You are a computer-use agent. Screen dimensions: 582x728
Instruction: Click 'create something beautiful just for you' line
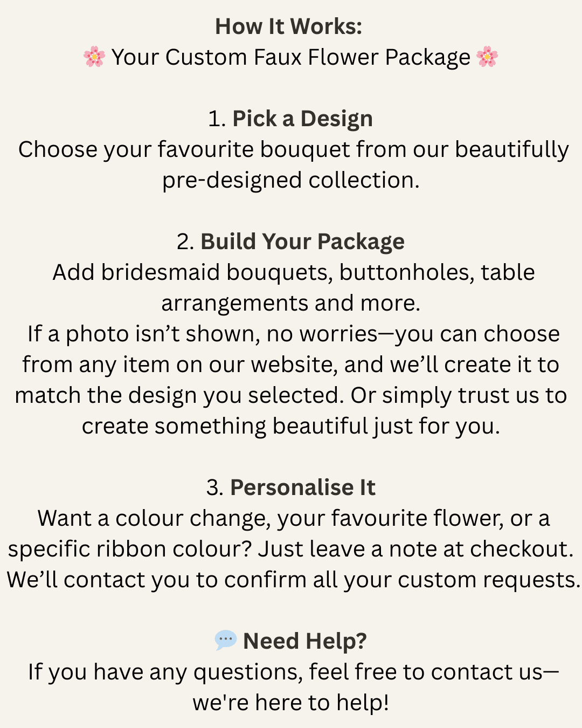[291, 426]
